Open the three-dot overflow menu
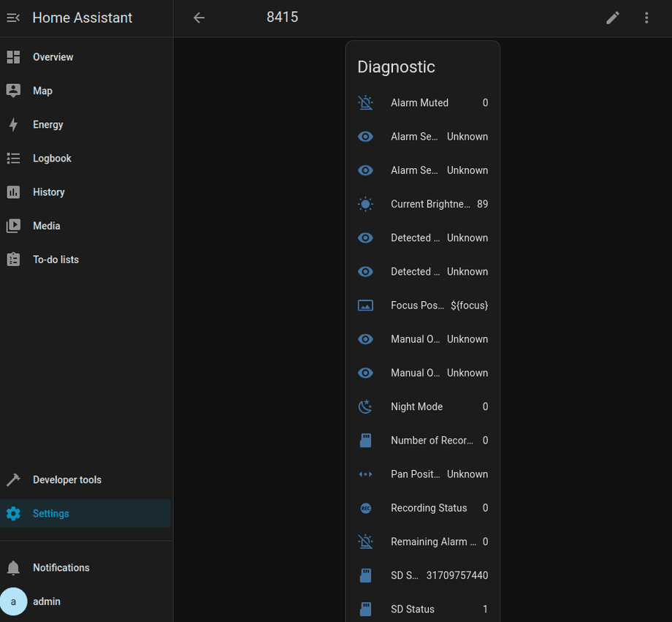The width and height of the screenshot is (672, 622). point(646,18)
